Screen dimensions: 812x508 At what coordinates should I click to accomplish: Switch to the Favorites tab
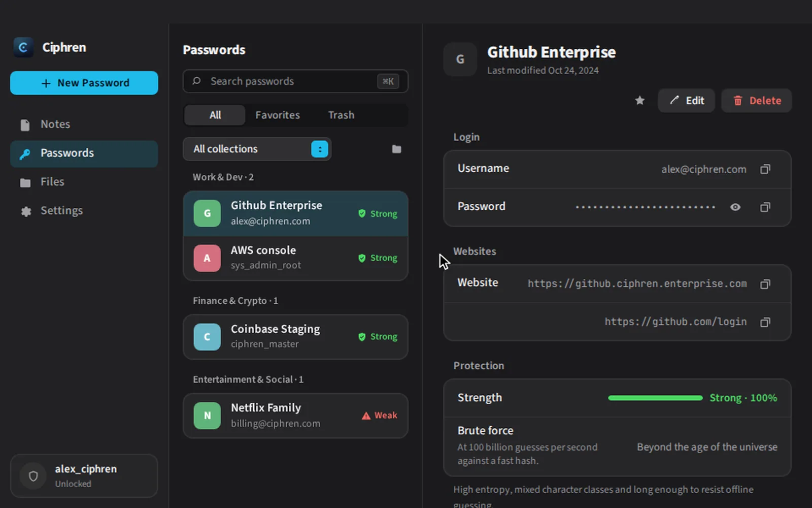click(x=278, y=115)
